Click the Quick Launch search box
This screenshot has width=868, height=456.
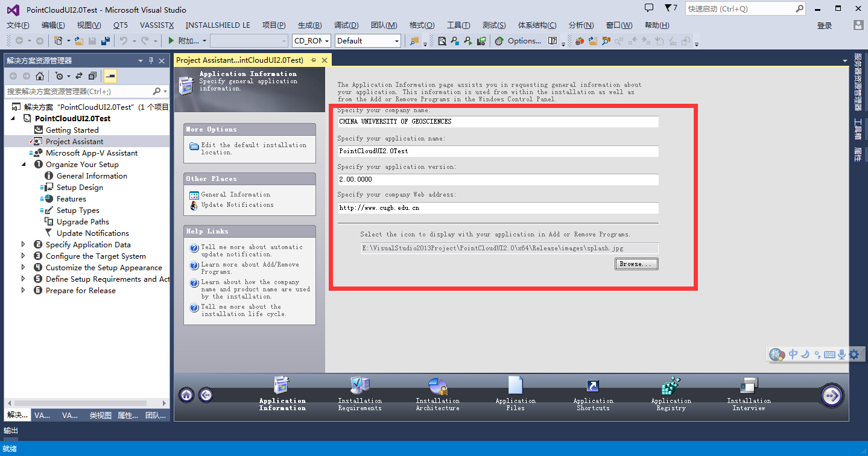pos(746,8)
